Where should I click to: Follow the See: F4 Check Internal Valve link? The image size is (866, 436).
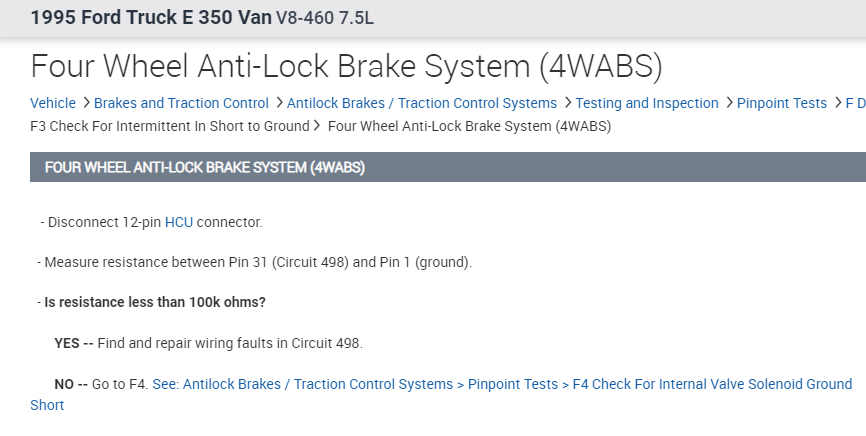(502, 384)
